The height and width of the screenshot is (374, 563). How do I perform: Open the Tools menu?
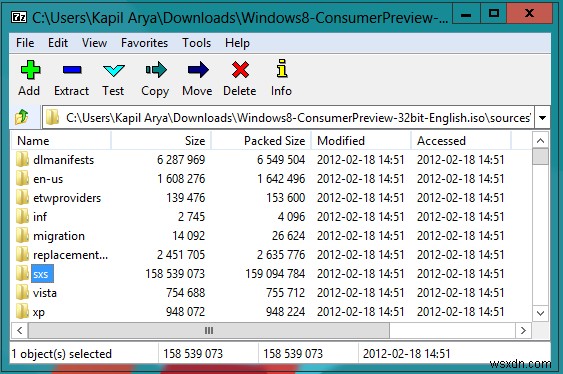(x=196, y=43)
